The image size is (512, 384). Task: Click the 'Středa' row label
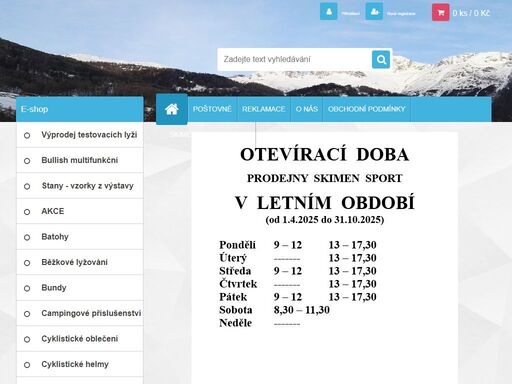[x=235, y=271]
